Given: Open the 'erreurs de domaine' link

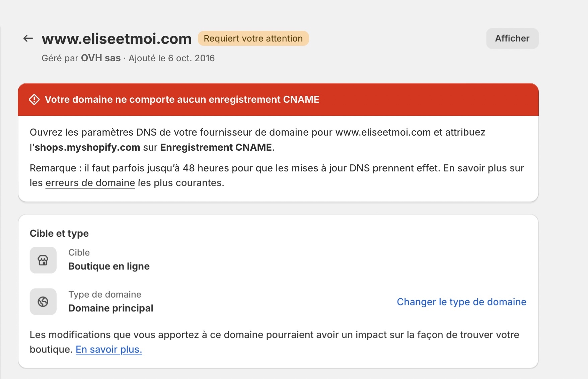Looking at the screenshot, I should (90, 183).
